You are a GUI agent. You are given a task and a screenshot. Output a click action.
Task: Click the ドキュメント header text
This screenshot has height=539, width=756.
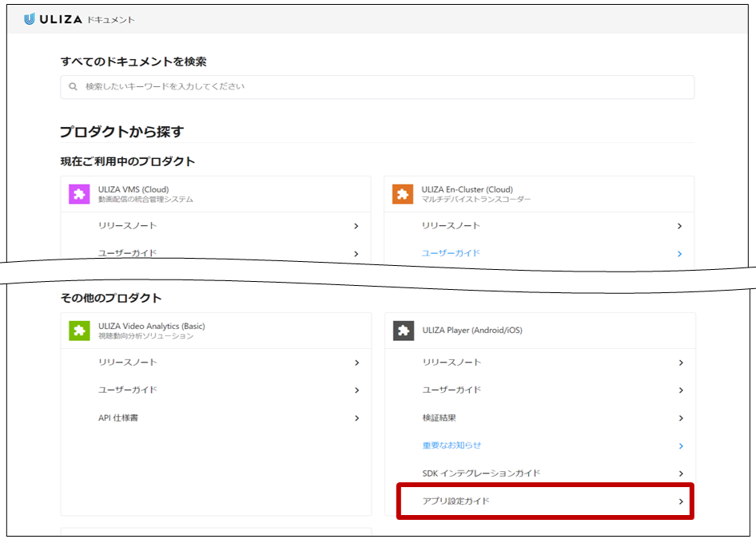coord(111,20)
